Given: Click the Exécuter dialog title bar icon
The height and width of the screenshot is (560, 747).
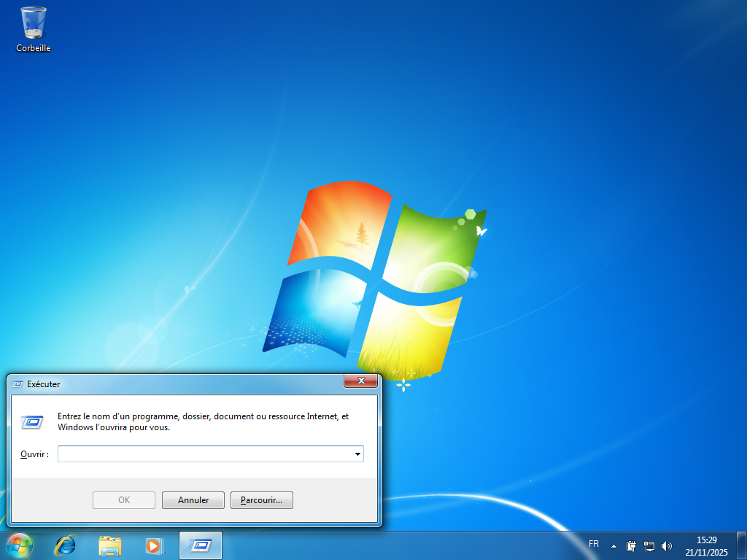Looking at the screenshot, I should click(18, 384).
